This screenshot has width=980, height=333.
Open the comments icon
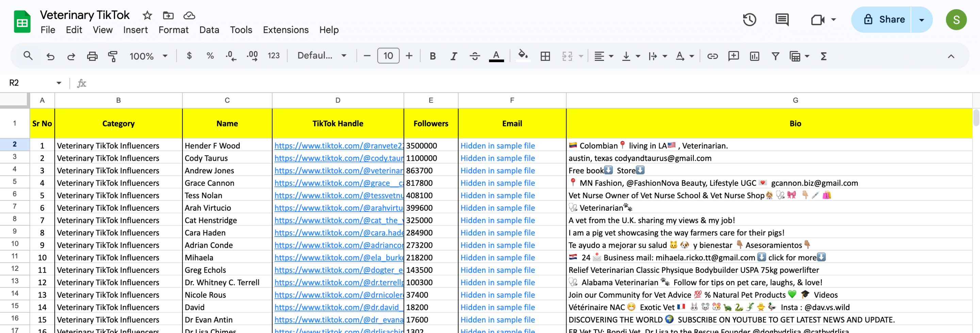[782, 19]
